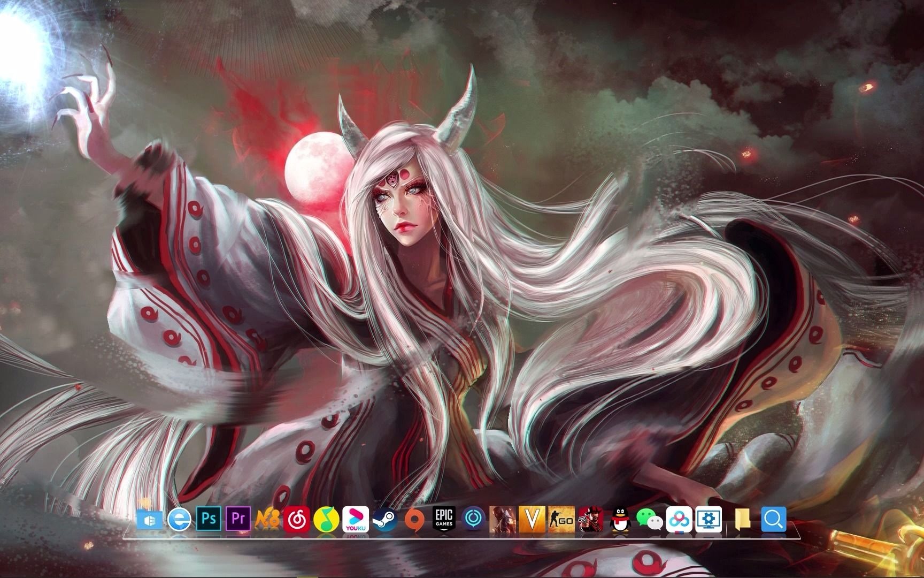Open Adobe Premiere Pro from the dock
The width and height of the screenshot is (924, 578).
coord(238,519)
